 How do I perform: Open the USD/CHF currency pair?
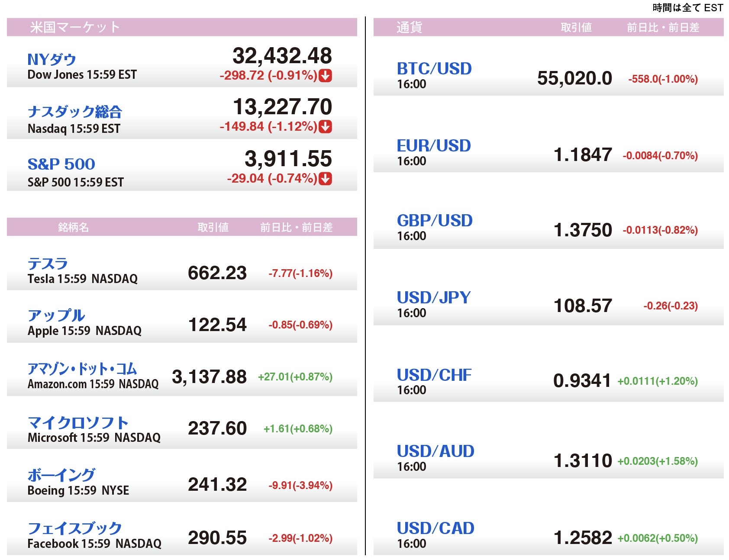[x=434, y=375]
